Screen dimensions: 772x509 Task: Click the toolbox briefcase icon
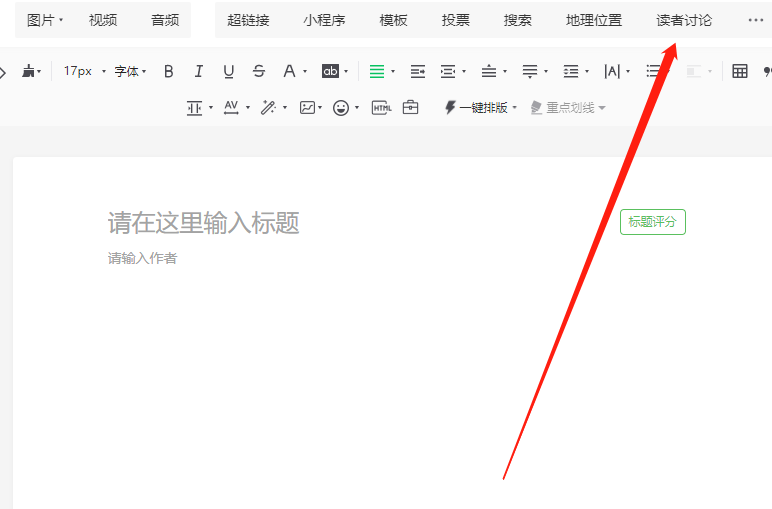coord(410,108)
